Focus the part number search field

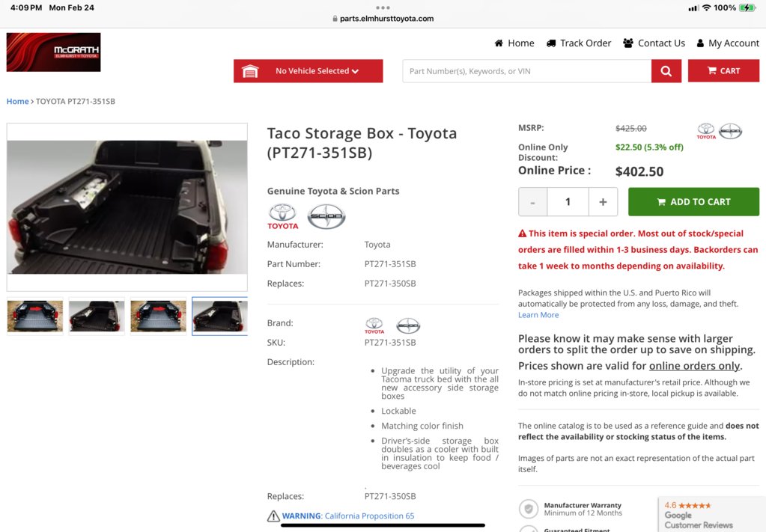526,71
